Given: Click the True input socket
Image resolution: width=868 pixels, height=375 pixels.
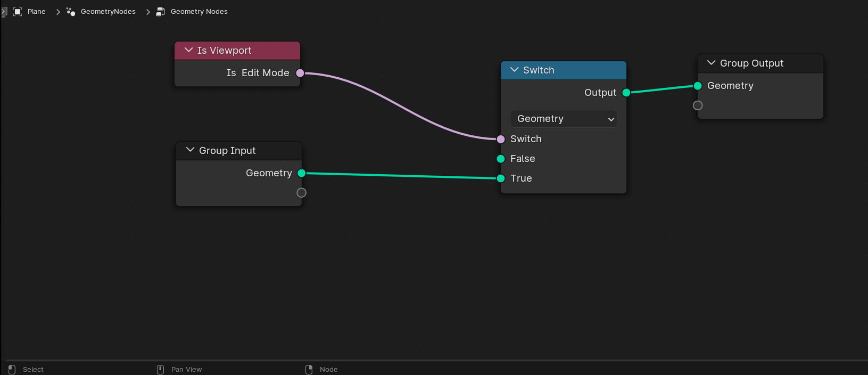Looking at the screenshot, I should point(501,178).
